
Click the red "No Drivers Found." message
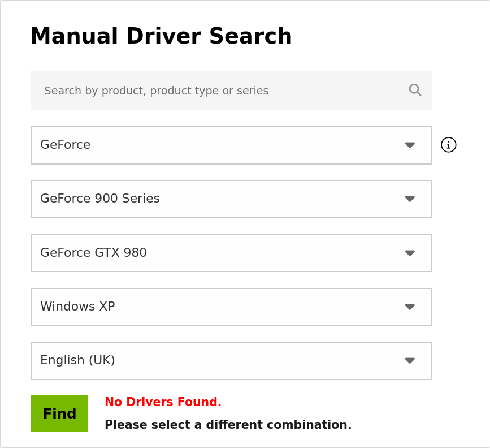[x=163, y=402]
